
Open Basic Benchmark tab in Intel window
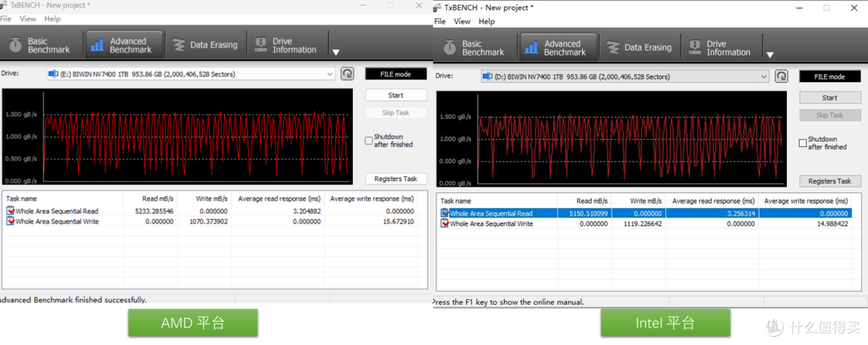[474, 47]
